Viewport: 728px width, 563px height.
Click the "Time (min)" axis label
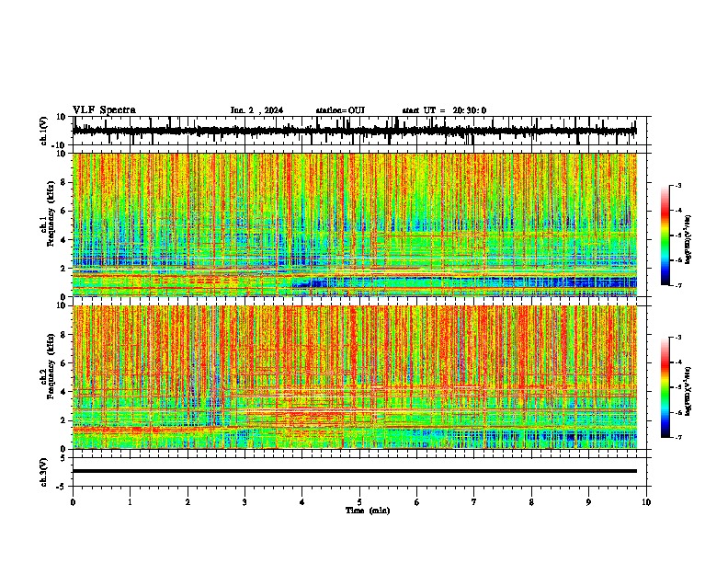[x=368, y=511]
